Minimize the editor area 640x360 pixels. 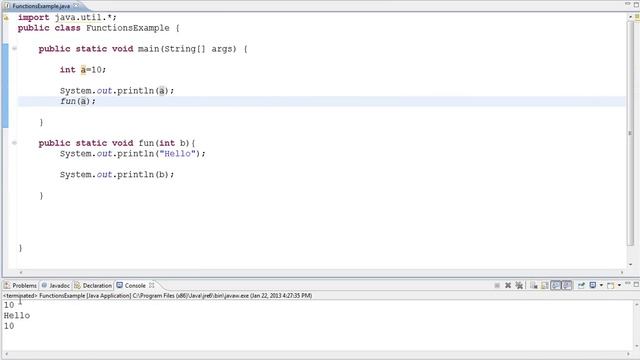tap(628, 4)
